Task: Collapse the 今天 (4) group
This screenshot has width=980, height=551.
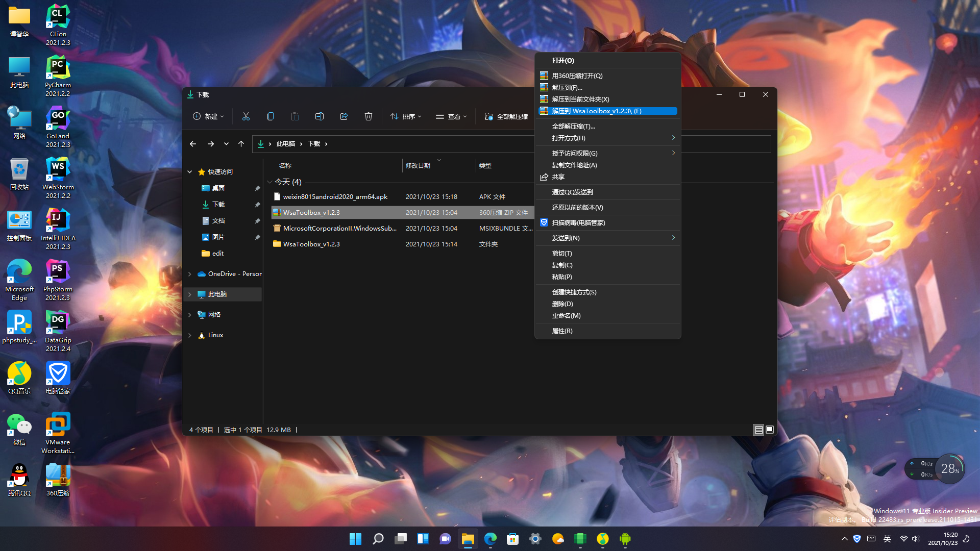Action: 269,182
